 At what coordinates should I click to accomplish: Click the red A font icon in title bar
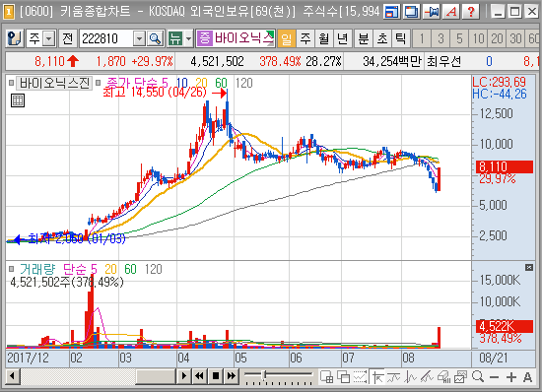451,12
